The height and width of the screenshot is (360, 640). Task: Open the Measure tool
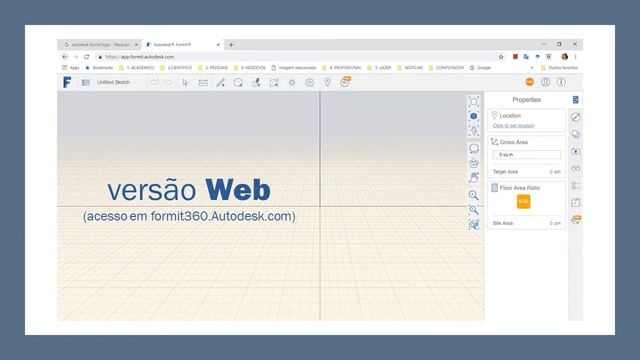pyautogui.click(x=203, y=82)
